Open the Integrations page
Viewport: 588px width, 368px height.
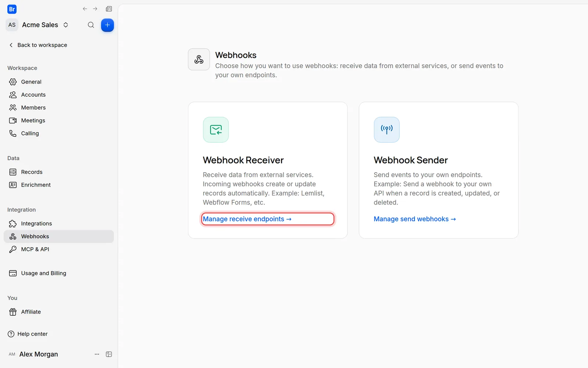[59, 223]
